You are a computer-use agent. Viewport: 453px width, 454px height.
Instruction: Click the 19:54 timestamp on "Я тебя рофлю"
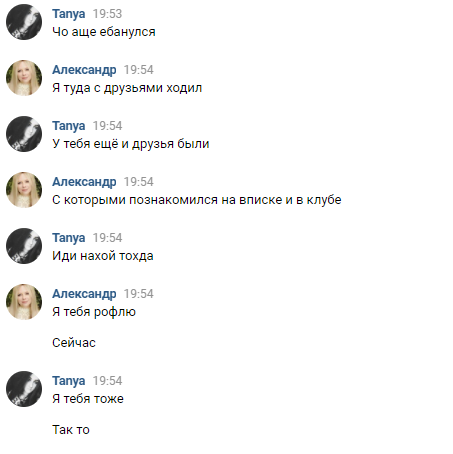pos(139,294)
